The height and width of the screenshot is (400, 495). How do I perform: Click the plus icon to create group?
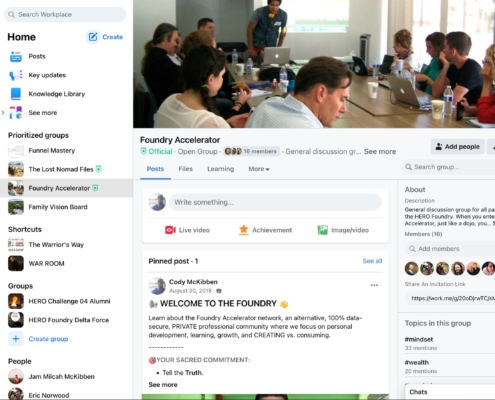tap(16, 339)
